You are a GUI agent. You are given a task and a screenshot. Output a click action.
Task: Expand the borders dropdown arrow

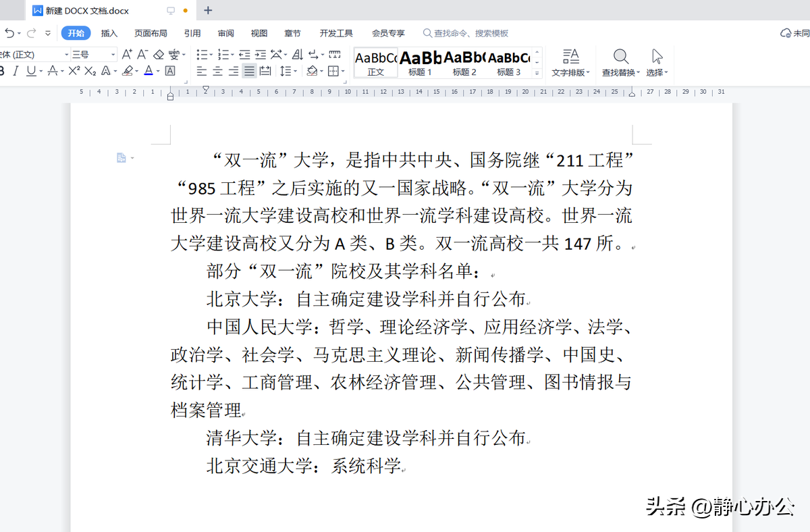(x=343, y=71)
